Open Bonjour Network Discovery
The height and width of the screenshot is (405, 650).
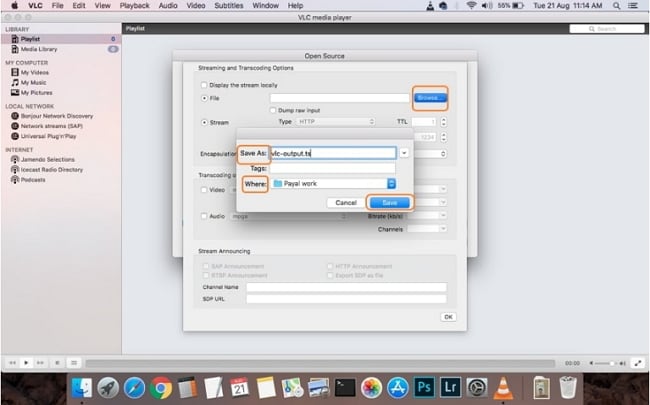pos(57,116)
